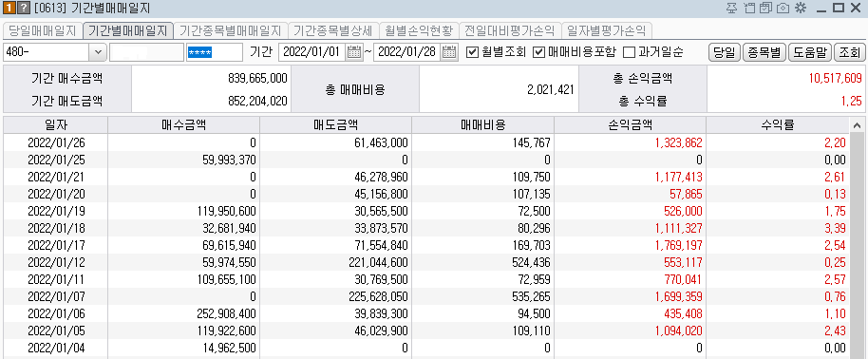Click the scrollbar up arrow in table
Image resolution: width=868 pixels, height=359 pixels.
click(857, 125)
